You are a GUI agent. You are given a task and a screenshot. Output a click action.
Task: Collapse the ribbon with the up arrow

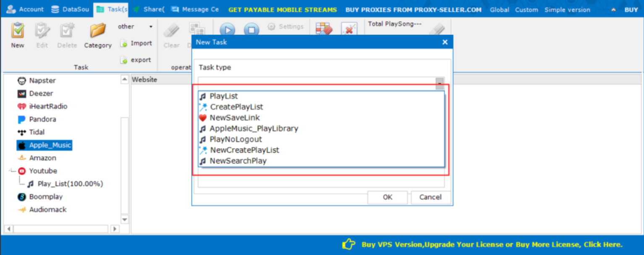[x=614, y=10]
